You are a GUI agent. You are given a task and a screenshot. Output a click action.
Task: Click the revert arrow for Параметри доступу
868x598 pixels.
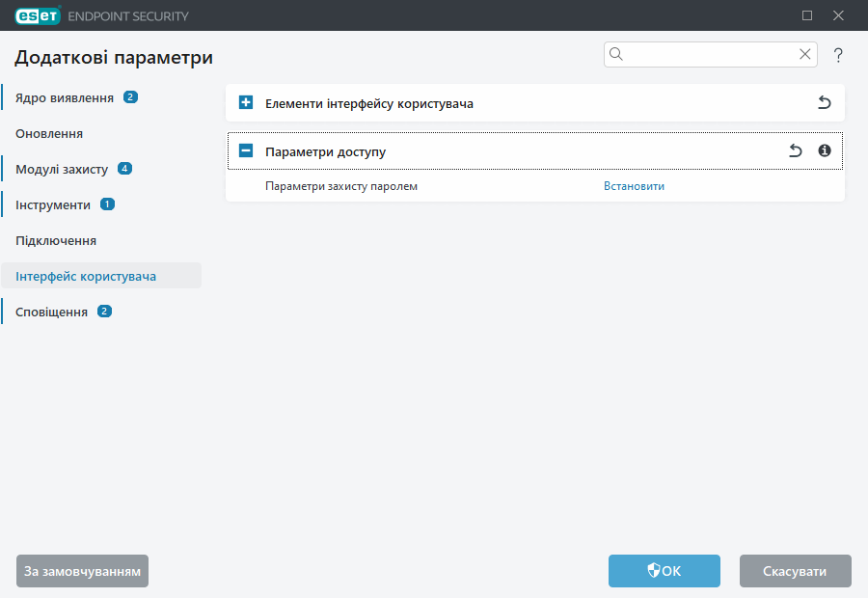[795, 151]
